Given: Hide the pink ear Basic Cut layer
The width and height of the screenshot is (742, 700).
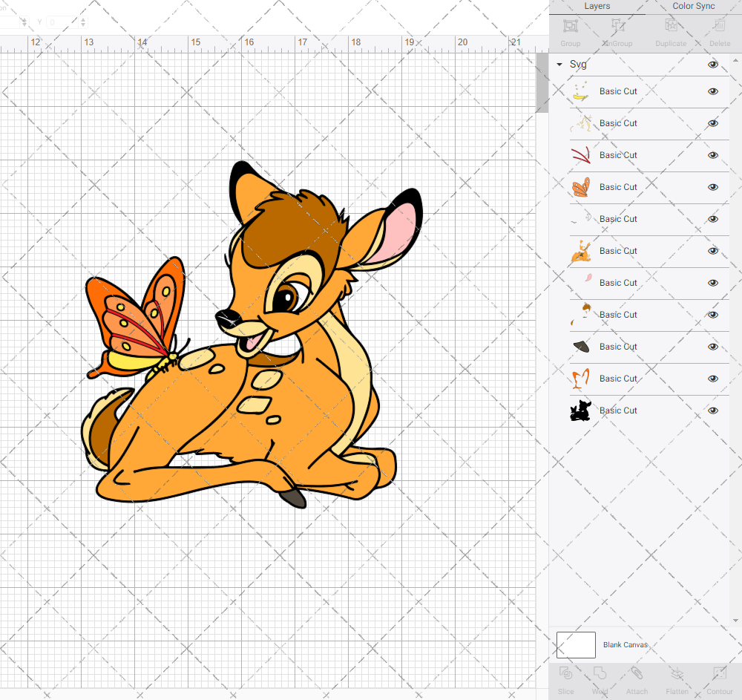Looking at the screenshot, I should (713, 283).
